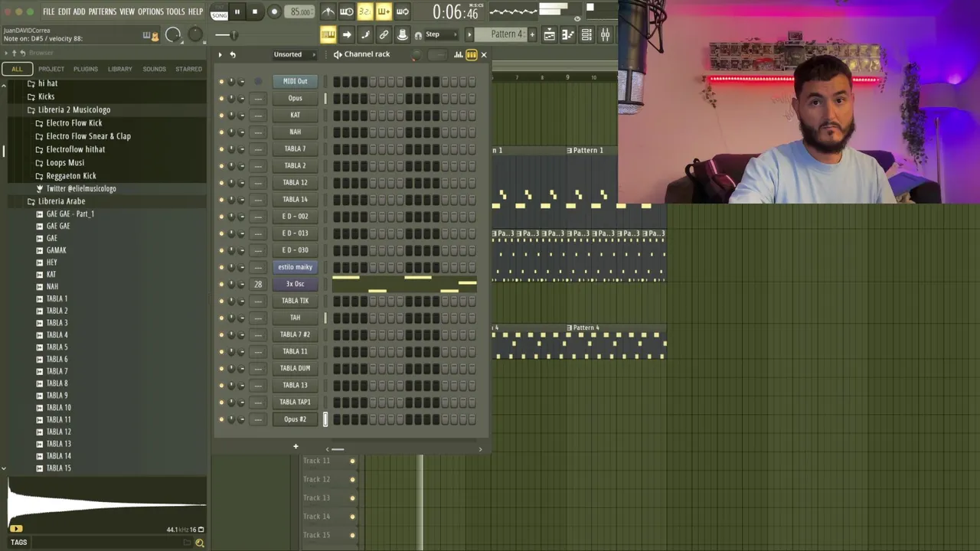Collapse Libreria 2 Musicologo folder
This screenshot has height=551, width=980.
(73, 109)
